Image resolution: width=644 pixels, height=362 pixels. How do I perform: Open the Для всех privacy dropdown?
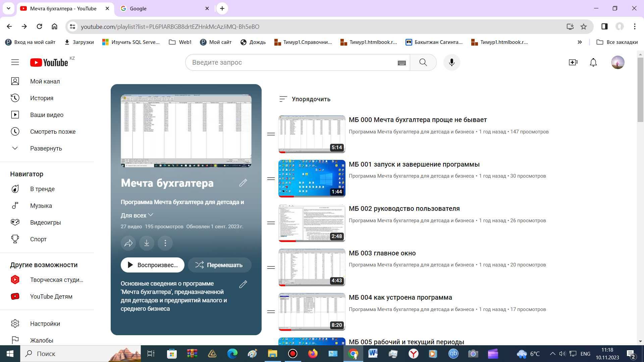(137, 215)
